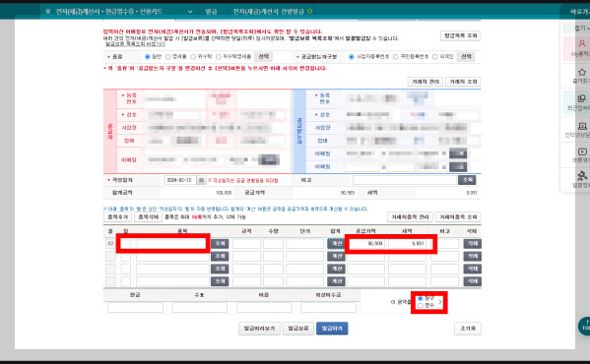This screenshot has height=364, width=590.
Task: Click the 발급미리보기 button
Action: [x=259, y=329]
